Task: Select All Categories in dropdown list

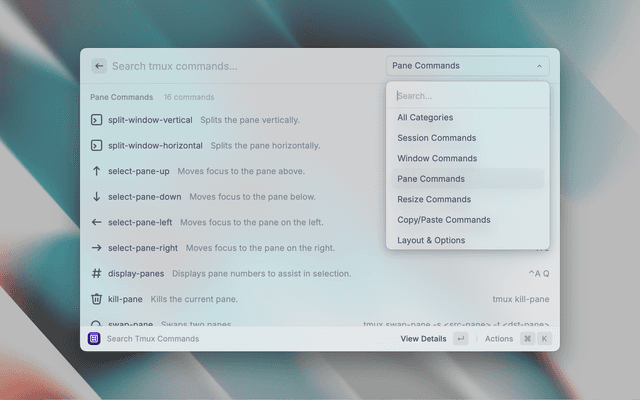Action: 424,118
